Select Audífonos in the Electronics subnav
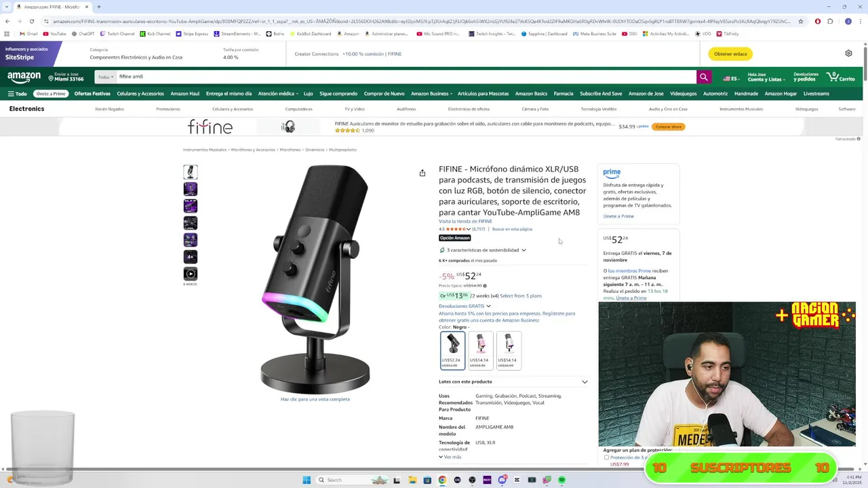868x488 pixels. click(x=406, y=109)
